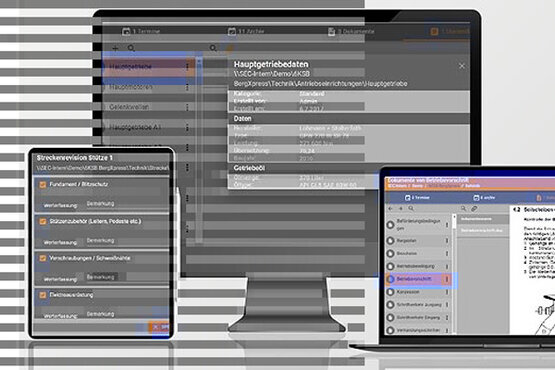Image resolution: width=555 pixels, height=370 pixels.
Task: Open the three-dot menu next to Konzession
Action: coord(447,292)
